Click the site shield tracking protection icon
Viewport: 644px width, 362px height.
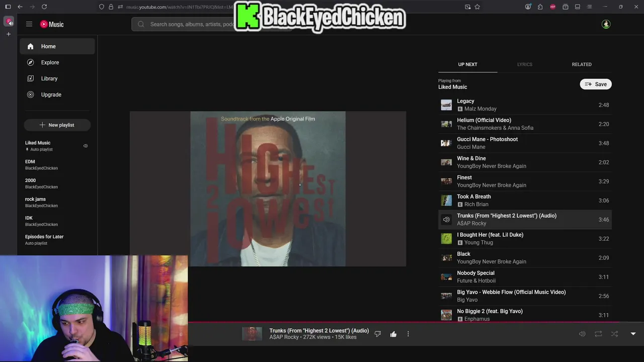102,7
